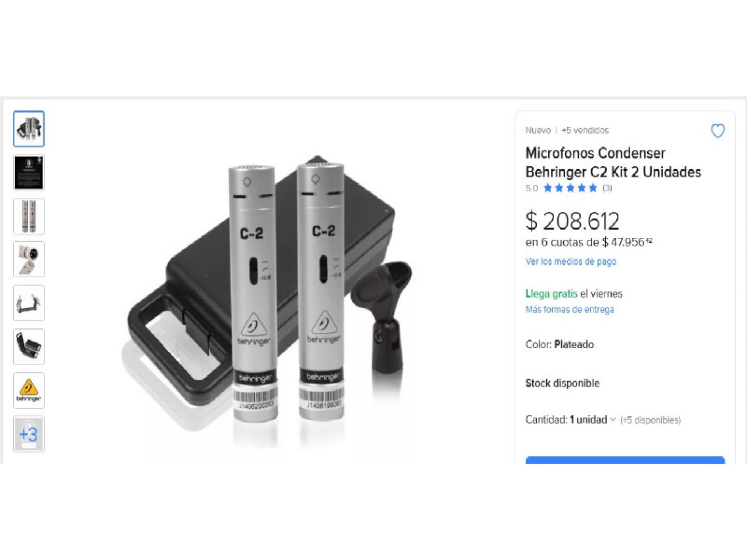Viewport: 747px width, 560px height.
Task: Click the price $ 208.612
Action: 572,221
